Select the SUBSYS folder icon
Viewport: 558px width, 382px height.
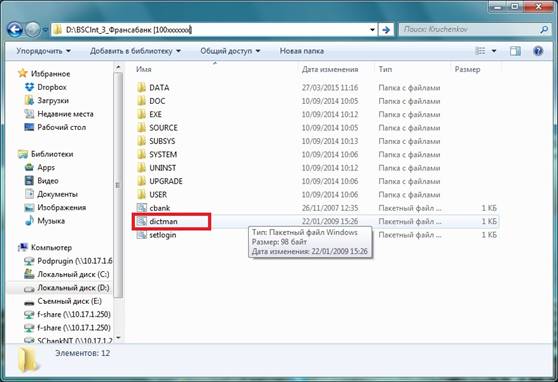(x=142, y=141)
